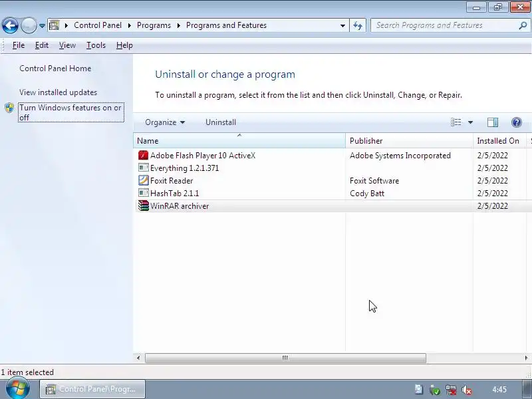Click the shield icon beside Windows features
Viewport: 532px width, 399px height.
point(9,108)
